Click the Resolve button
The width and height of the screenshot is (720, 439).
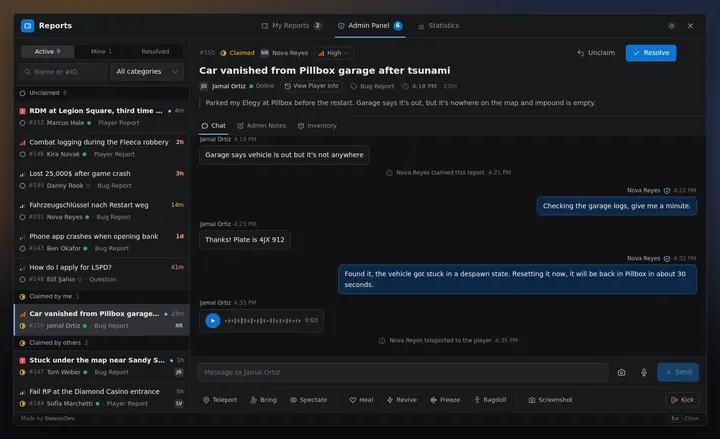click(651, 53)
